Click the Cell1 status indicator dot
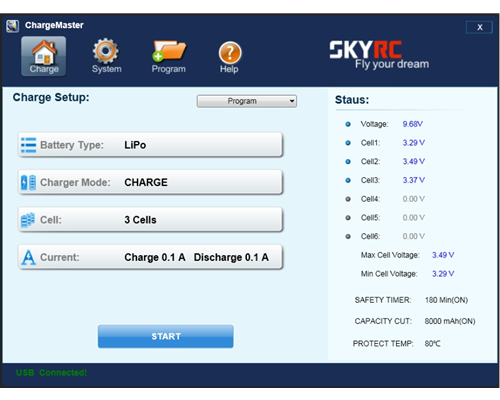This screenshot has height=400, width=500. tap(348, 143)
